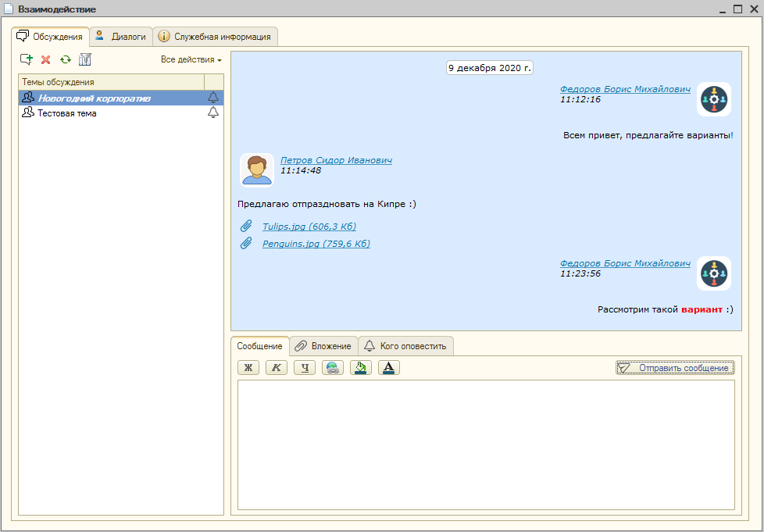Switch to the Диалоги tab
This screenshot has width=764, height=532.
click(x=120, y=36)
